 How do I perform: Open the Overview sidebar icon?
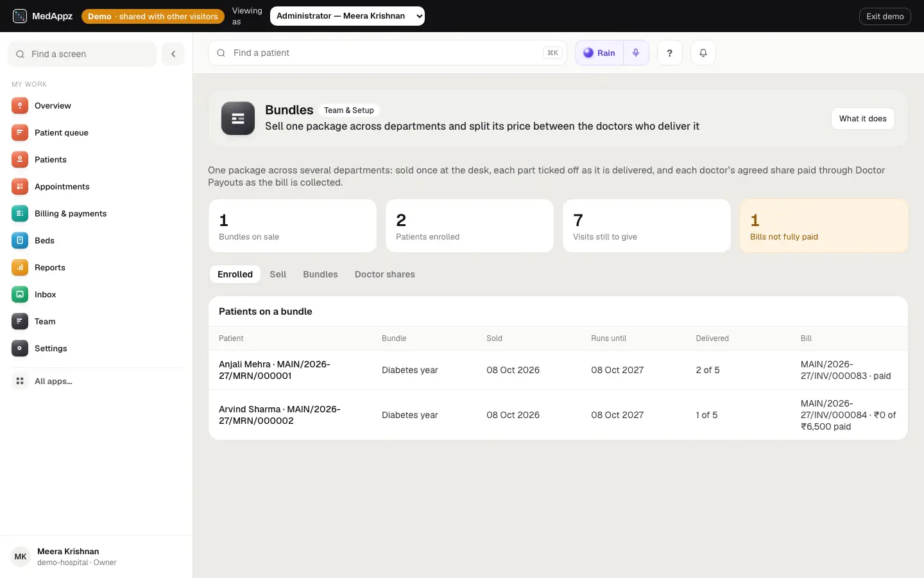20,105
